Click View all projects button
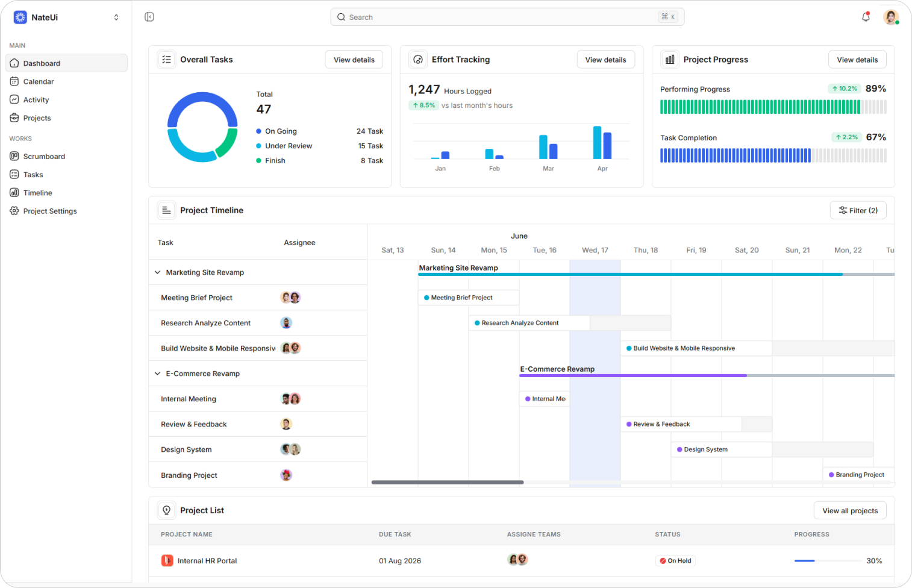 (850, 510)
